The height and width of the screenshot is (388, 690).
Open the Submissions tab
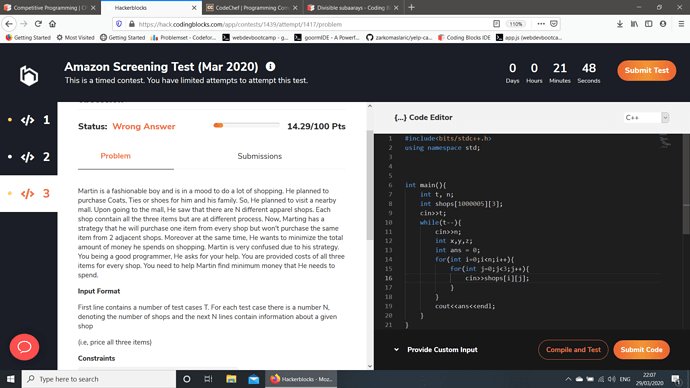260,156
